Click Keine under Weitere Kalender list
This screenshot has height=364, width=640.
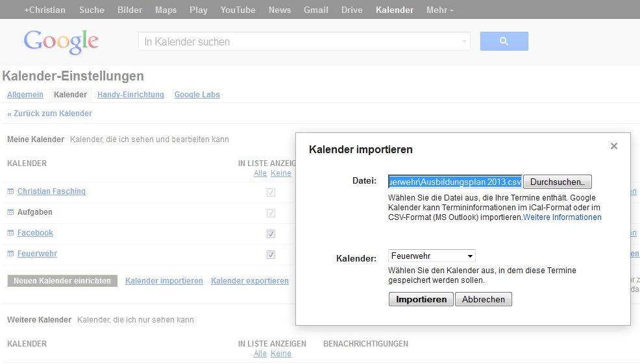[x=281, y=354]
